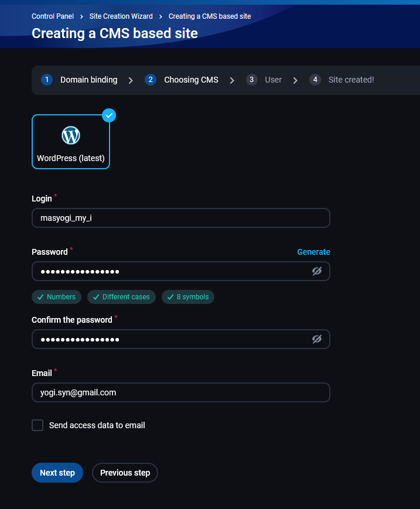Select the Choosing CMS step label
Viewport: 420px width, 509px height.
pos(191,80)
